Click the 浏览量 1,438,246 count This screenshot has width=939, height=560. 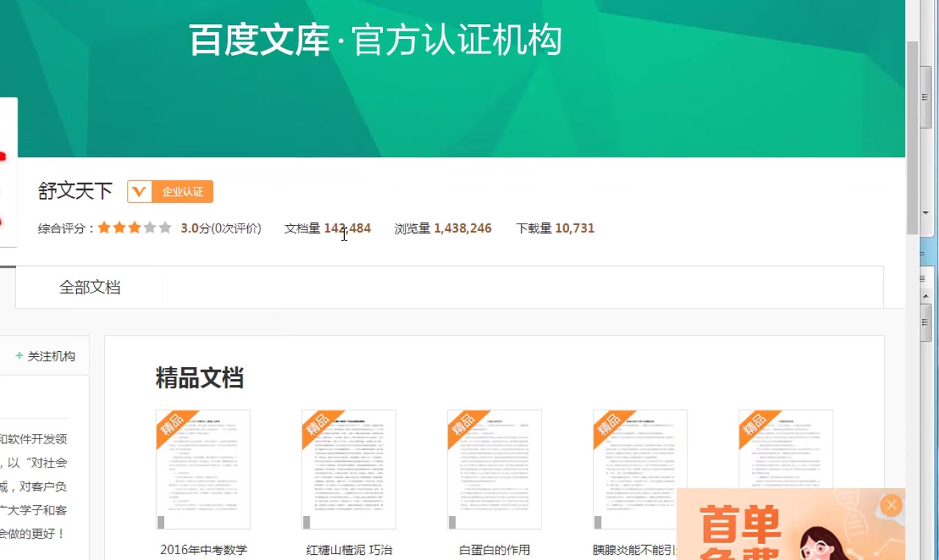pos(443,228)
